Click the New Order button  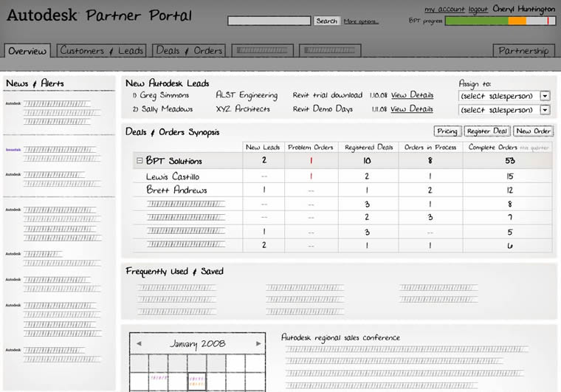[x=533, y=131]
